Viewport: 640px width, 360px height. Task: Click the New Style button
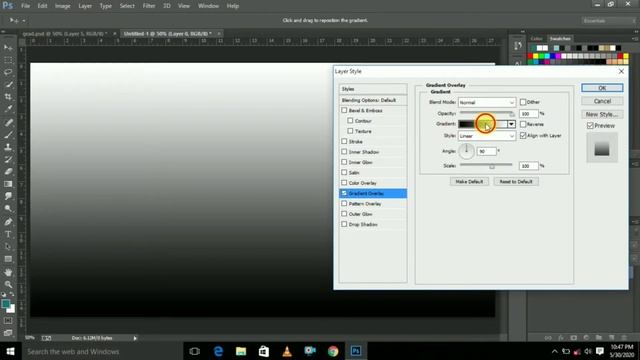pos(602,114)
